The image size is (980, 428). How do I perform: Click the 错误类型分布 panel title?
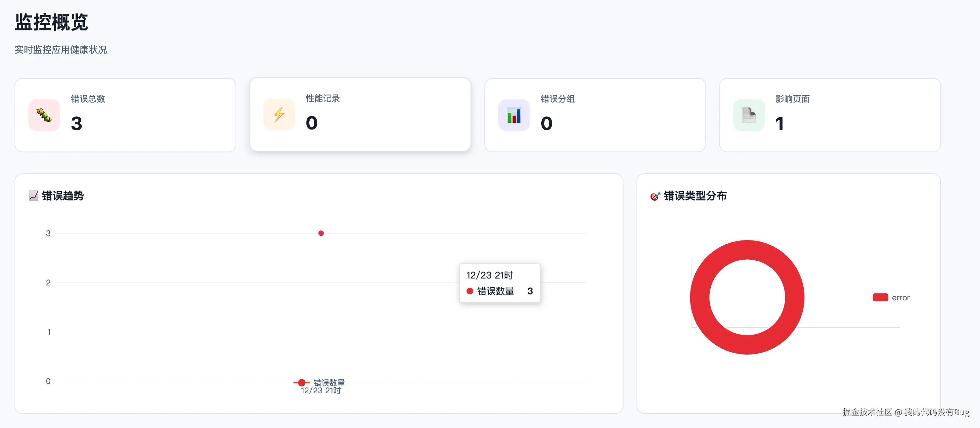click(x=695, y=195)
